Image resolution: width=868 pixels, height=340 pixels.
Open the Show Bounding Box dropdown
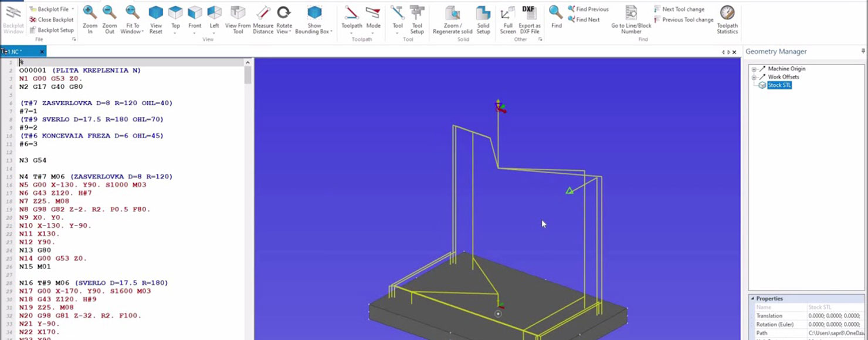click(331, 32)
